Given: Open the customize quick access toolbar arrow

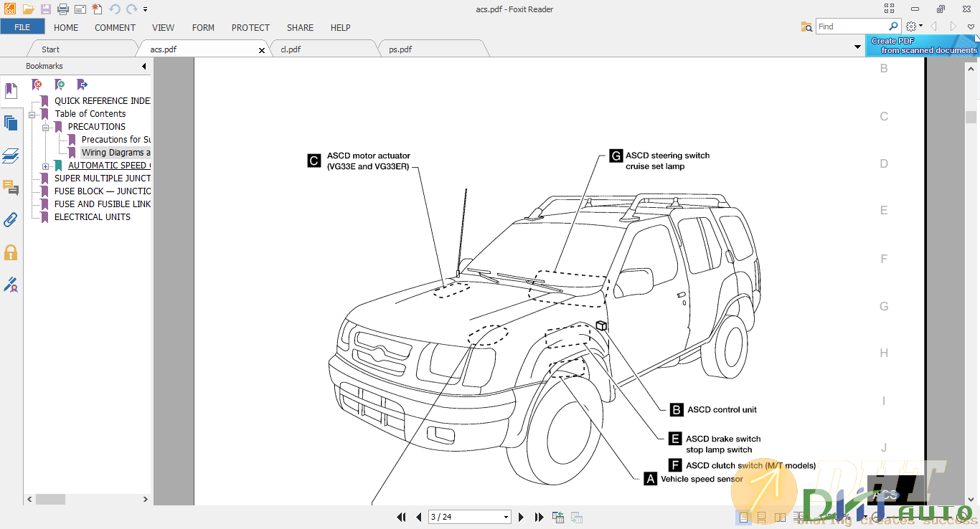Looking at the screenshot, I should (x=145, y=9).
